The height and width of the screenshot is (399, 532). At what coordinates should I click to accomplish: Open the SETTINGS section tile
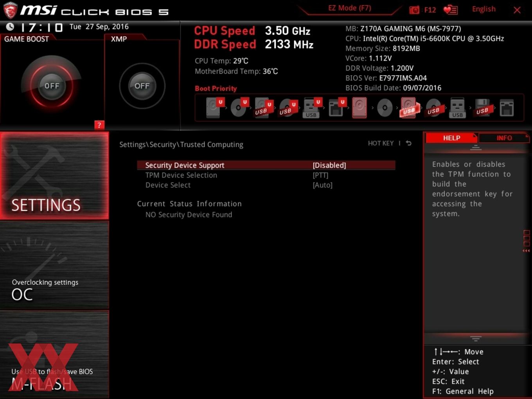point(54,176)
